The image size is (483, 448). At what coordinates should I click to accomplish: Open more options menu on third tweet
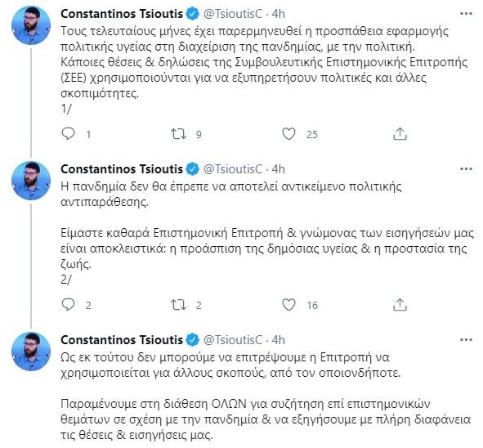coord(466,340)
